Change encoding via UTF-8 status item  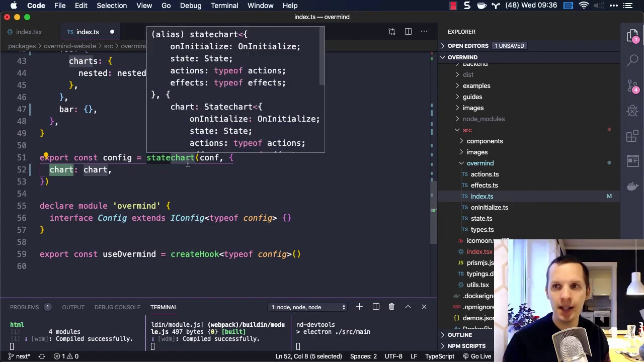393,356
